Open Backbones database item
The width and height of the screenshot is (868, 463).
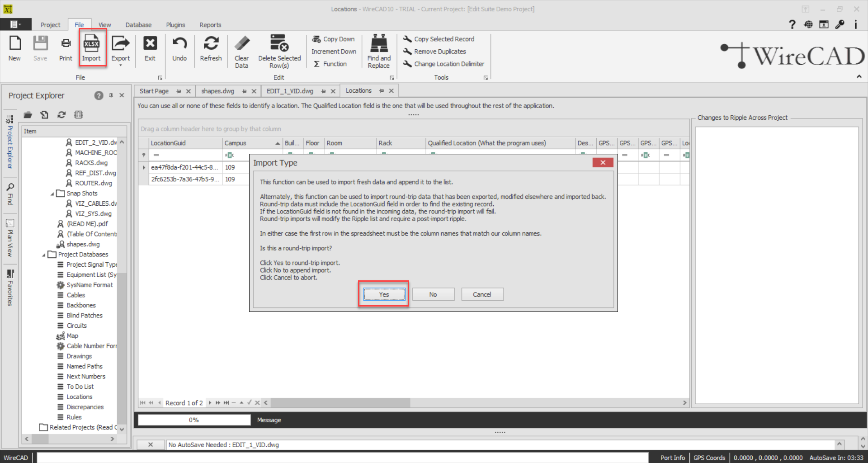pyautogui.click(x=81, y=305)
